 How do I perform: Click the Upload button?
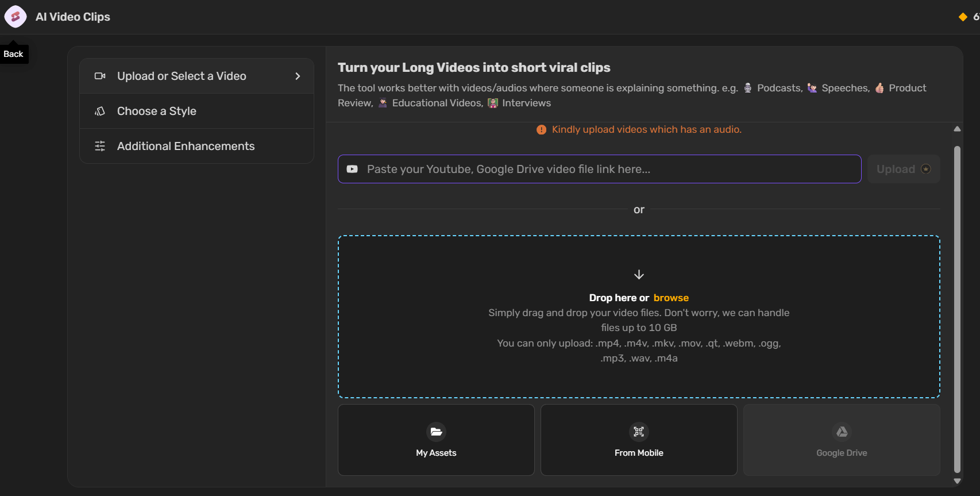[x=904, y=169]
